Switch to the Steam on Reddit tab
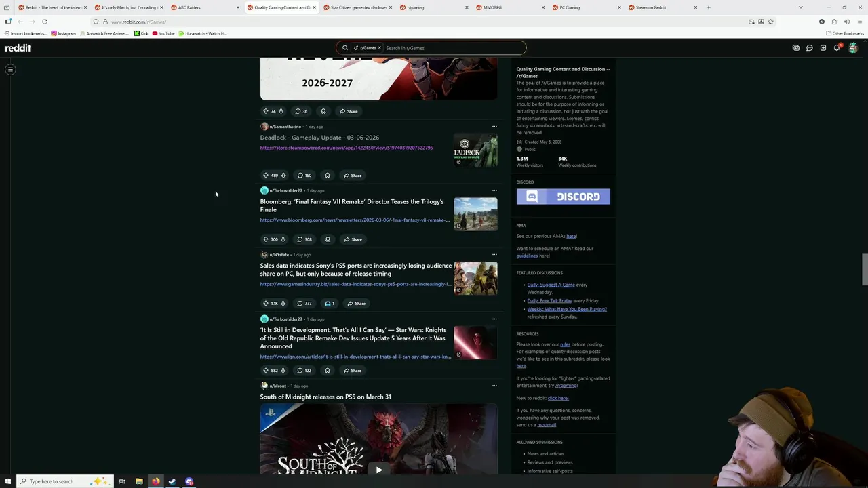Viewport: 868px width, 488px height. [x=662, y=7]
